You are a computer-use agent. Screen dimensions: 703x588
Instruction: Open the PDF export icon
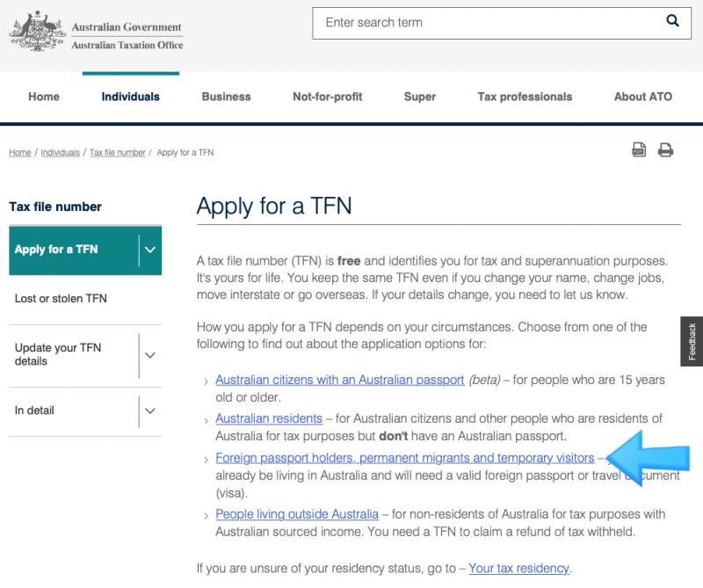pos(639,149)
